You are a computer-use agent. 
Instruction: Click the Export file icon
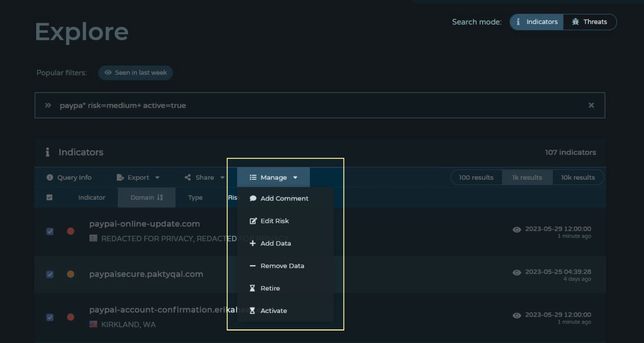coord(120,177)
